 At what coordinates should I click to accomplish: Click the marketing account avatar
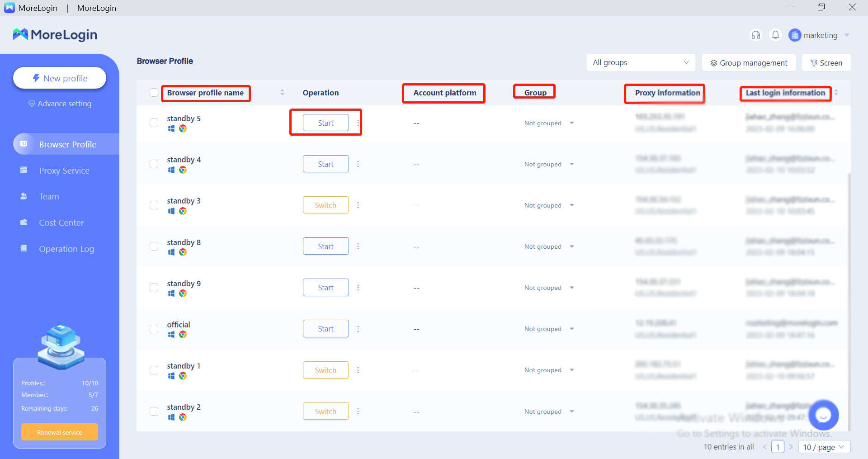[795, 35]
